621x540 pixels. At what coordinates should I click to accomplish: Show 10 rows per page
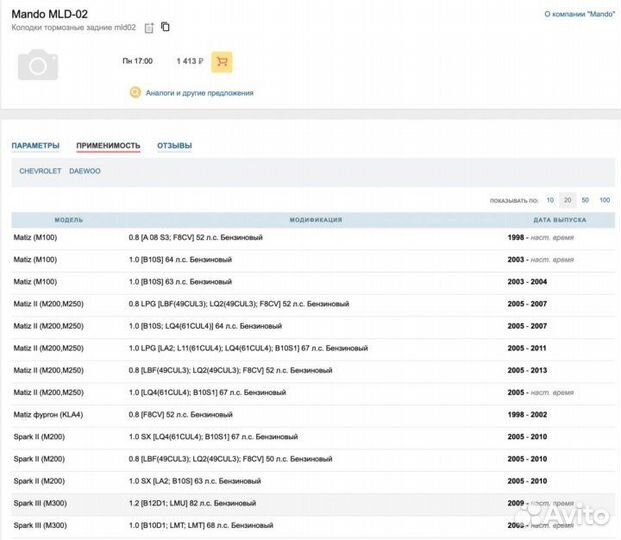[550, 200]
